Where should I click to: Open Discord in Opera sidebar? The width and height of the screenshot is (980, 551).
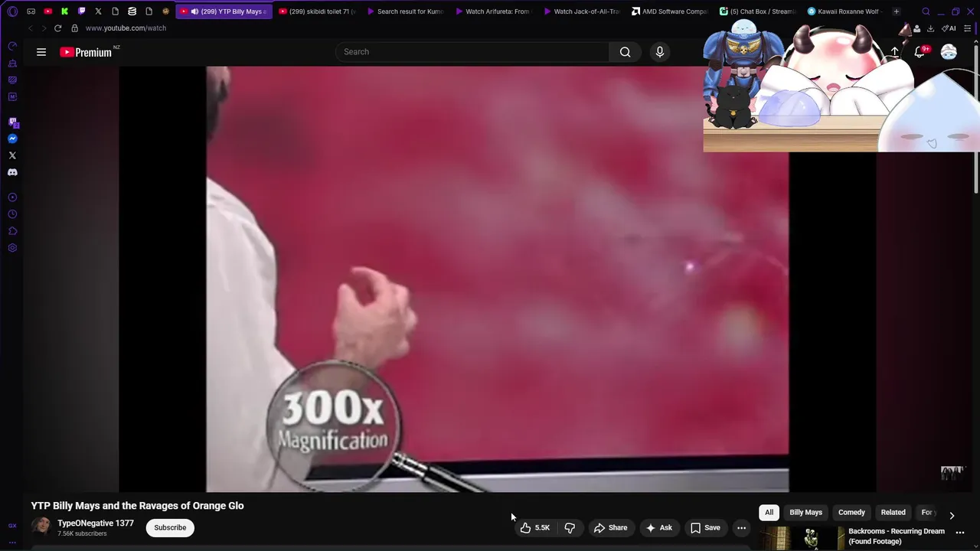[x=12, y=172]
